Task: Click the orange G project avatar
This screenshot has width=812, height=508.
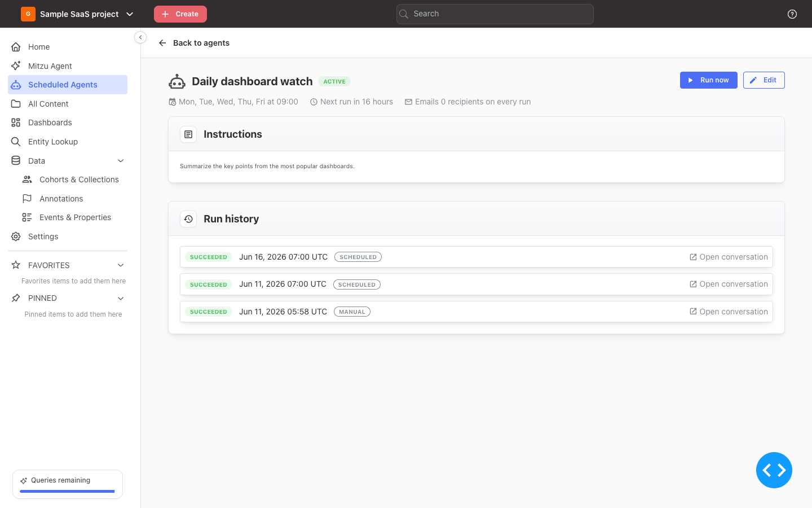Action: tap(28, 14)
